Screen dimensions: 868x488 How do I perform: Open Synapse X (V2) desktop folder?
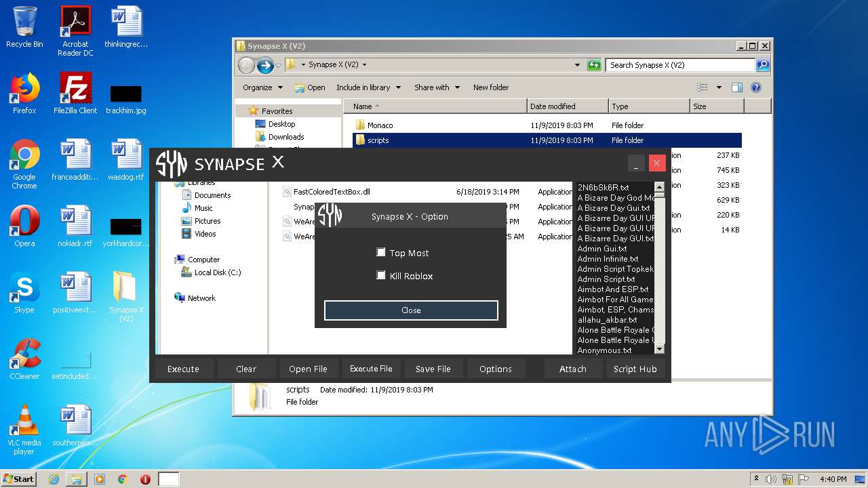tap(126, 296)
